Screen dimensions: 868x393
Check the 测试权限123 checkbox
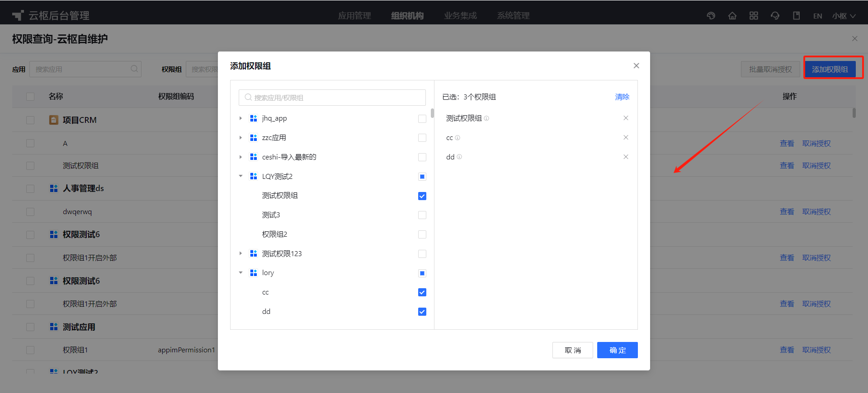click(422, 254)
